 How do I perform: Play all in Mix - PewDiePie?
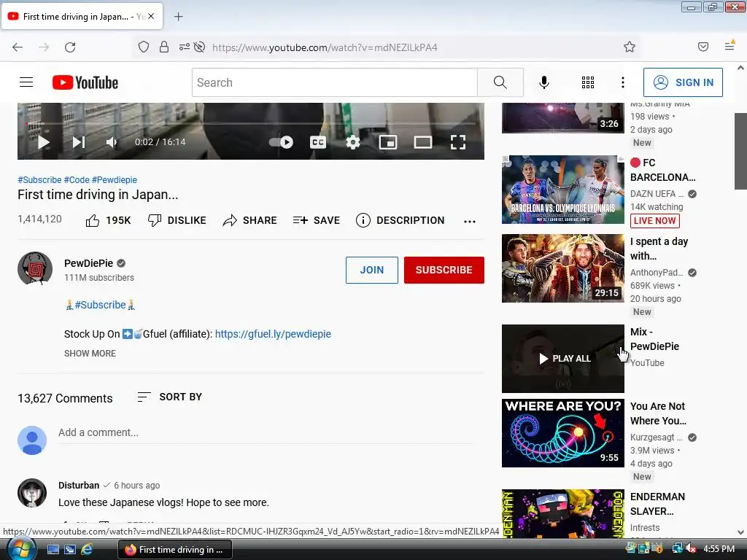click(x=562, y=359)
